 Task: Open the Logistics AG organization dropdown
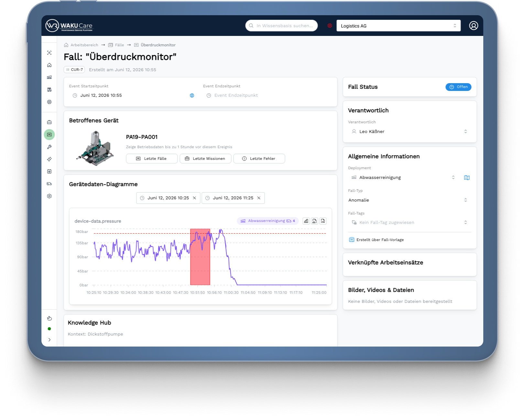[398, 26]
